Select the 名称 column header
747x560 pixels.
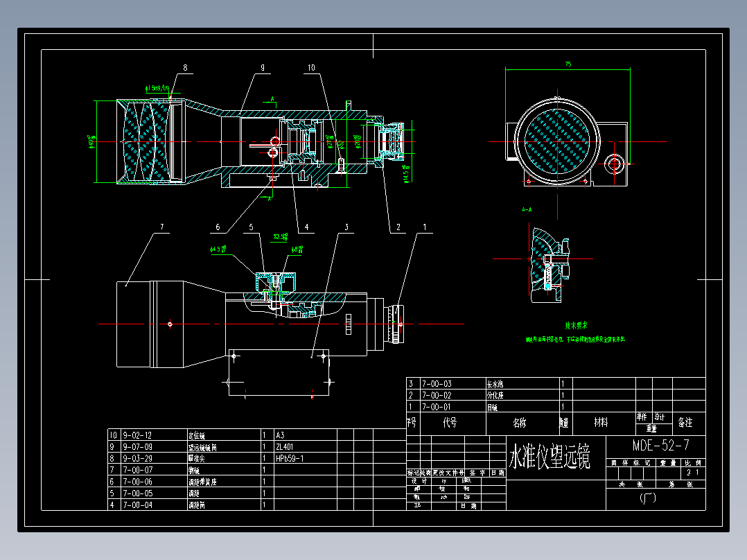(x=520, y=422)
